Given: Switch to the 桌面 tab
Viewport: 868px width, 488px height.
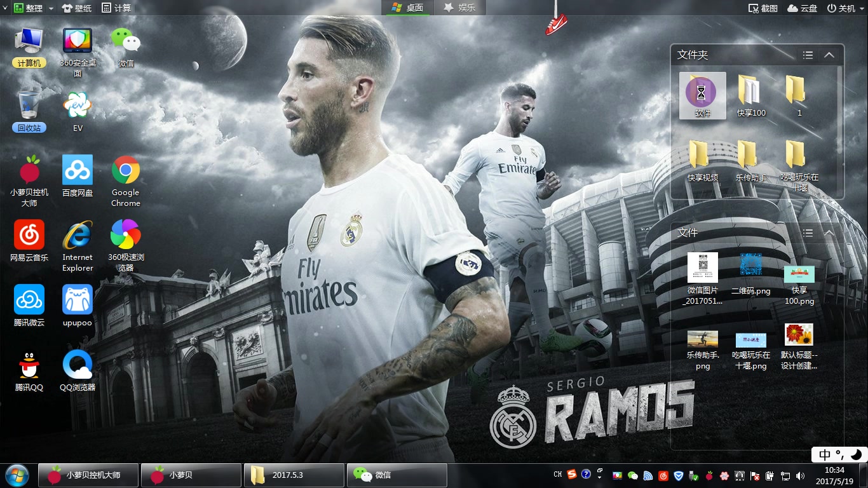Looking at the screenshot, I should click(x=407, y=8).
